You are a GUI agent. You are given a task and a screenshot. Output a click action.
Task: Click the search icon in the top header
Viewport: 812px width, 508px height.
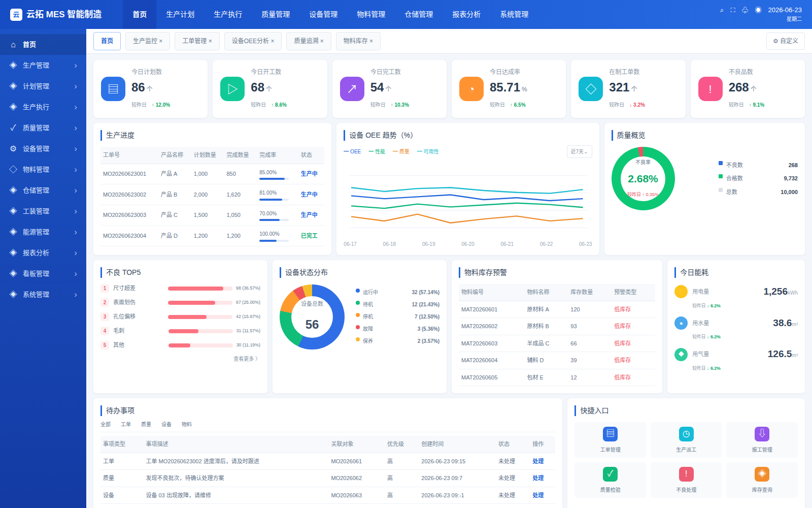722,10
